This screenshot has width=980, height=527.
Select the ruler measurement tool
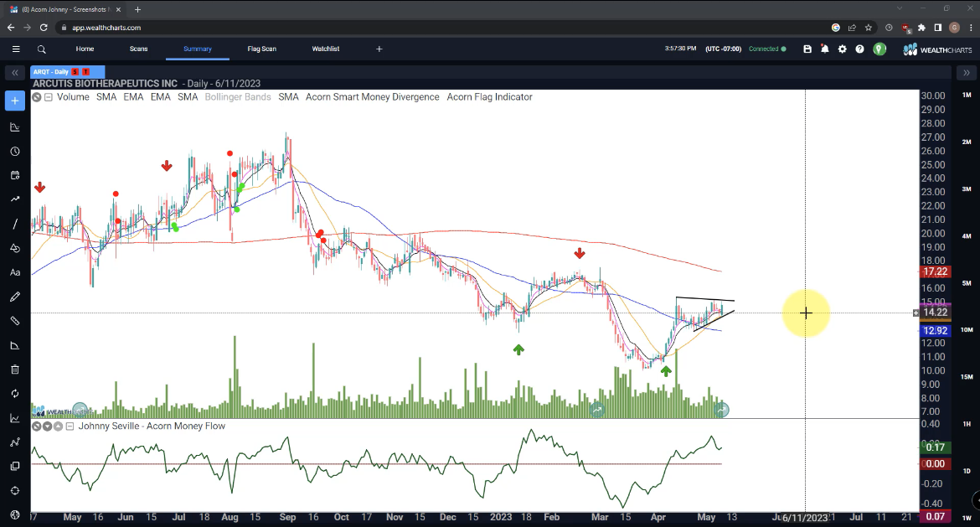click(15, 321)
